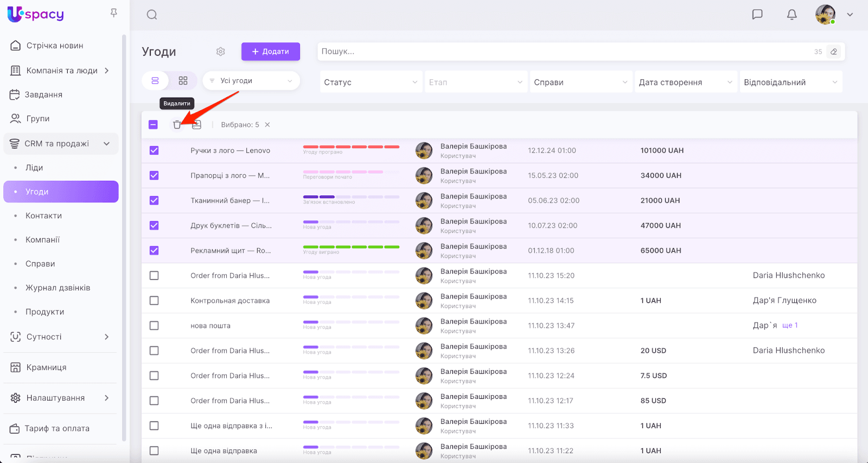Switch to the kanban grid view
Image resolution: width=868 pixels, height=463 pixels.
183,81
